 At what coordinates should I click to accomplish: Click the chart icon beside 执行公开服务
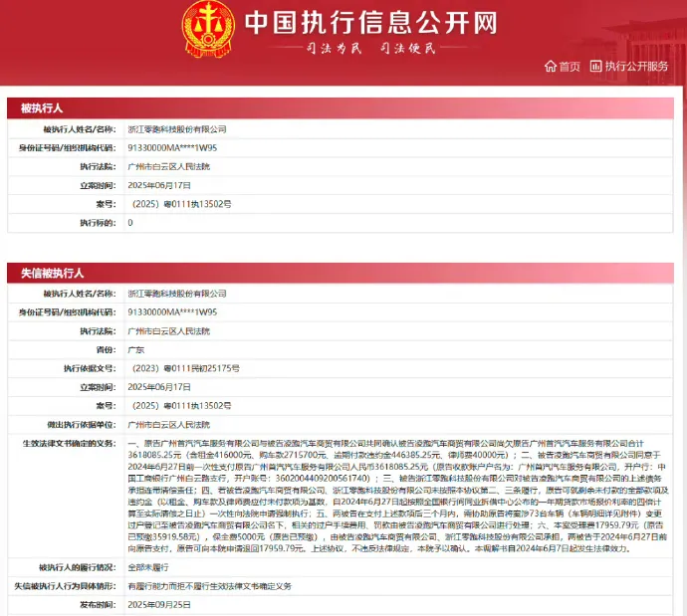(596, 67)
